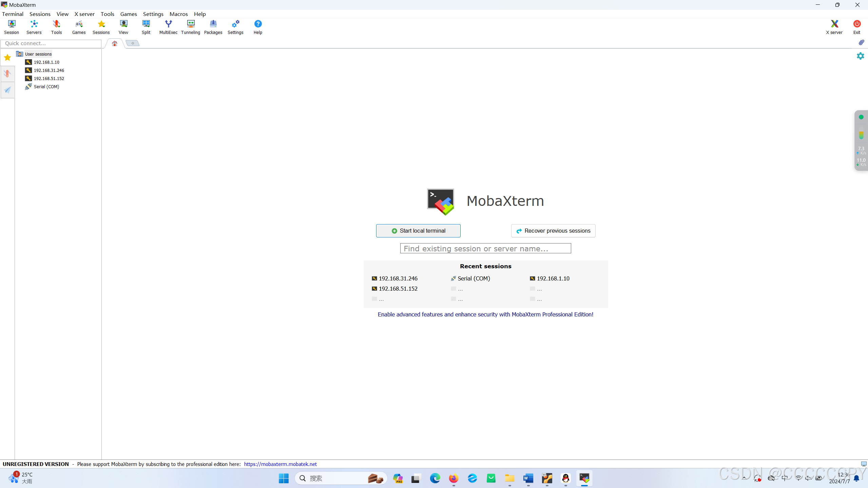
Task: Open Firefox from the Windows taskbar
Action: tap(454, 478)
